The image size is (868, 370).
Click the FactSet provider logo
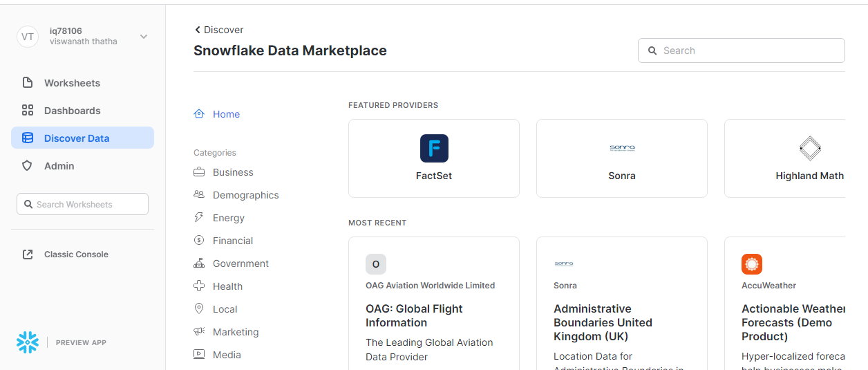click(434, 149)
